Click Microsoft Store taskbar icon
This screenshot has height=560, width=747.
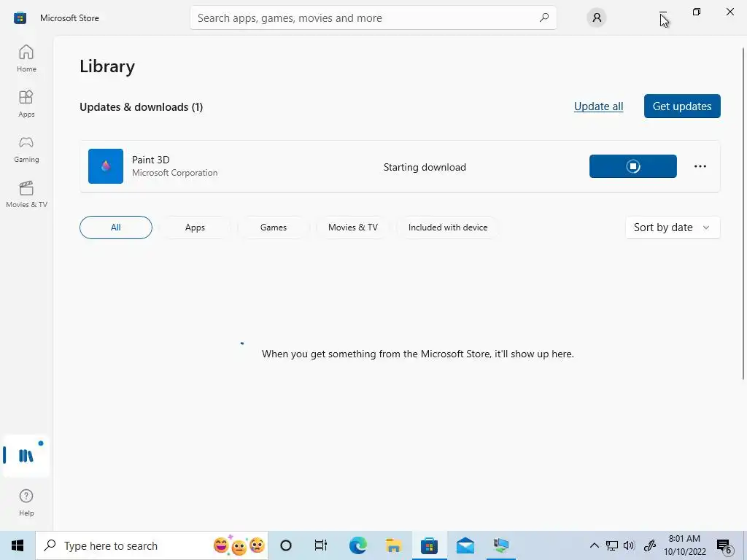429,545
